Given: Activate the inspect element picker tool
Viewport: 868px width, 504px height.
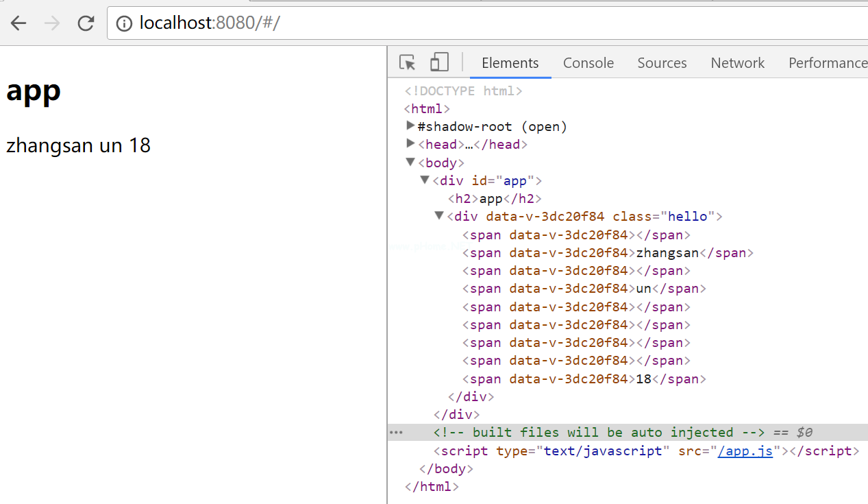Looking at the screenshot, I should coord(408,63).
